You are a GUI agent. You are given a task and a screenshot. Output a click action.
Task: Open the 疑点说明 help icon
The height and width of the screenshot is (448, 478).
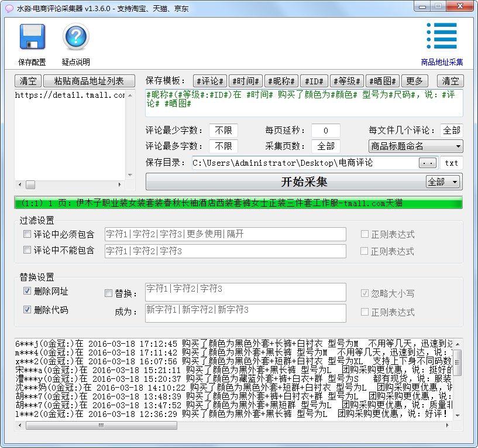[x=76, y=38]
